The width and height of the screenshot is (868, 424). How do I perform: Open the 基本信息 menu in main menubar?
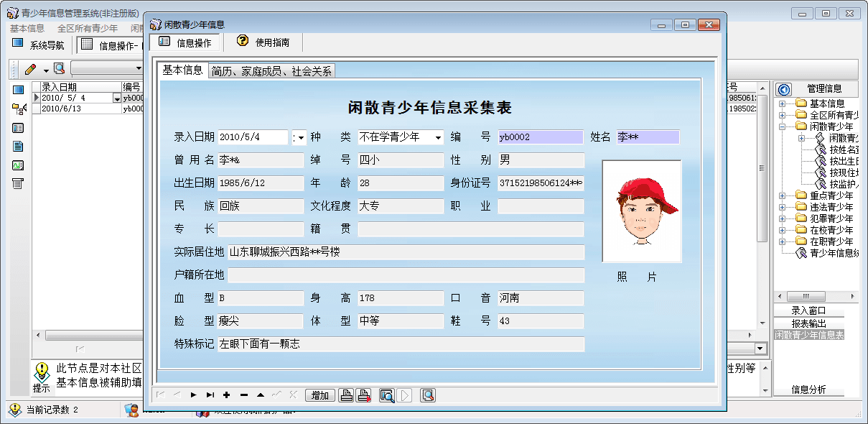(x=27, y=29)
